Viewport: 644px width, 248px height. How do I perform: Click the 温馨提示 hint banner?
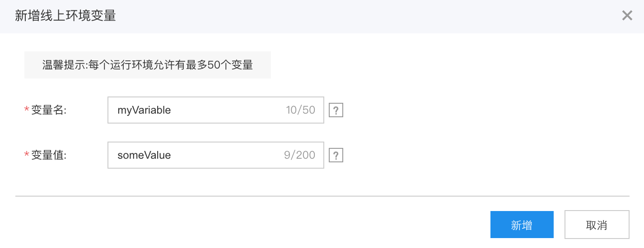point(148,65)
